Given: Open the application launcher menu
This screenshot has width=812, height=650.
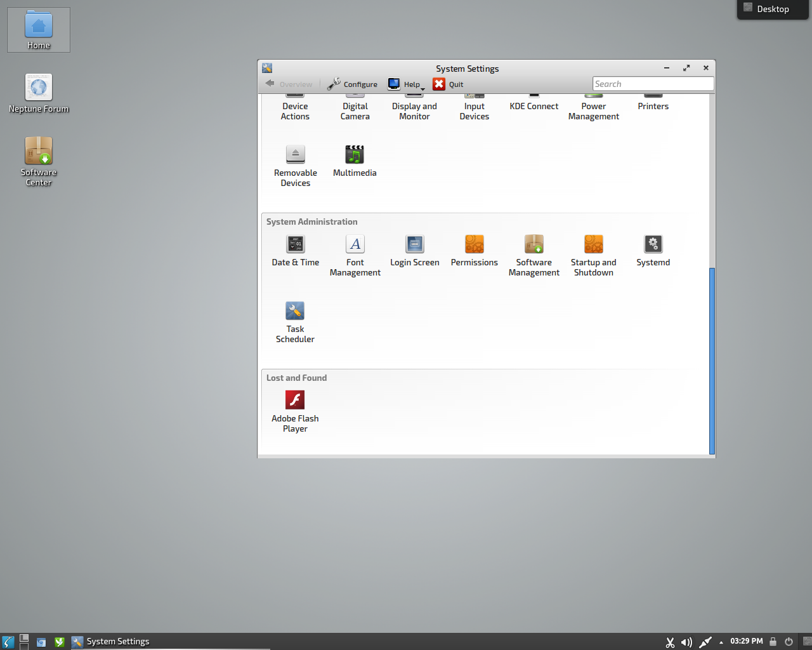Looking at the screenshot, I should tap(8, 642).
